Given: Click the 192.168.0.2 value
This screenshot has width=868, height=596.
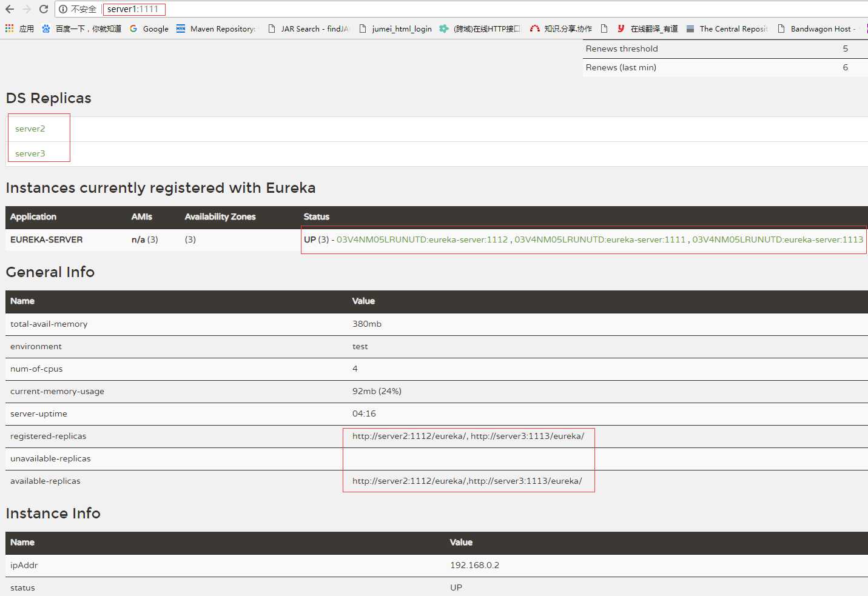Looking at the screenshot, I should [x=474, y=565].
